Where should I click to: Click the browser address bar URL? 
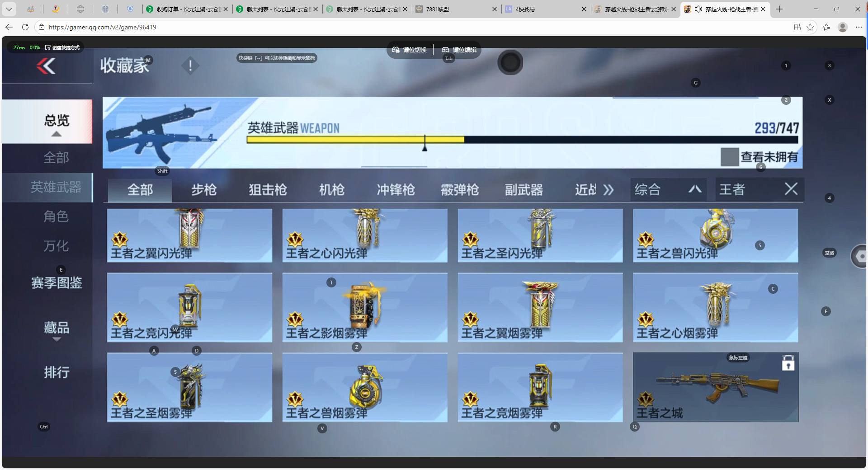click(103, 27)
